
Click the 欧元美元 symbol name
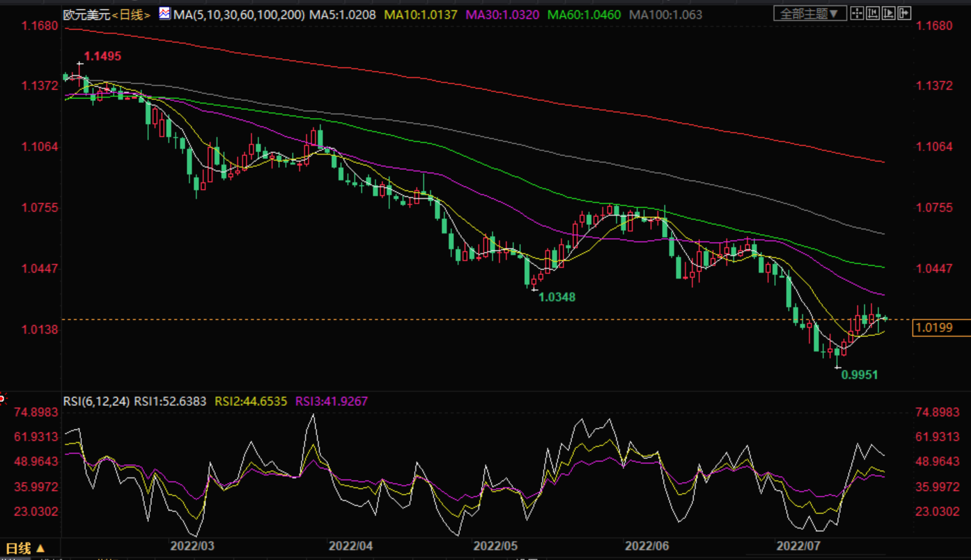coord(87,14)
